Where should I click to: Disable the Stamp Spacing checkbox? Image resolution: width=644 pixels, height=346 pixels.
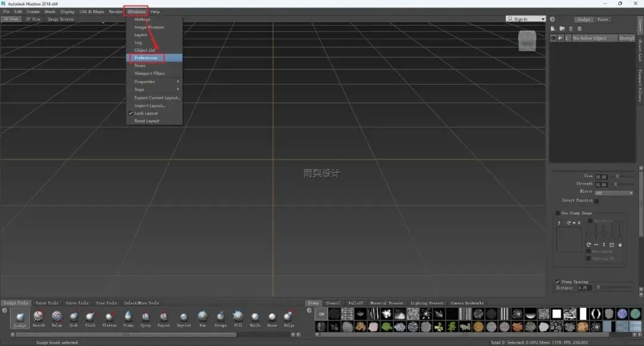pyautogui.click(x=558, y=282)
